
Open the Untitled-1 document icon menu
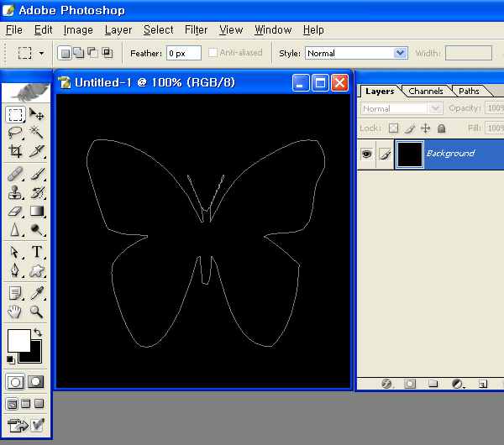(66, 82)
